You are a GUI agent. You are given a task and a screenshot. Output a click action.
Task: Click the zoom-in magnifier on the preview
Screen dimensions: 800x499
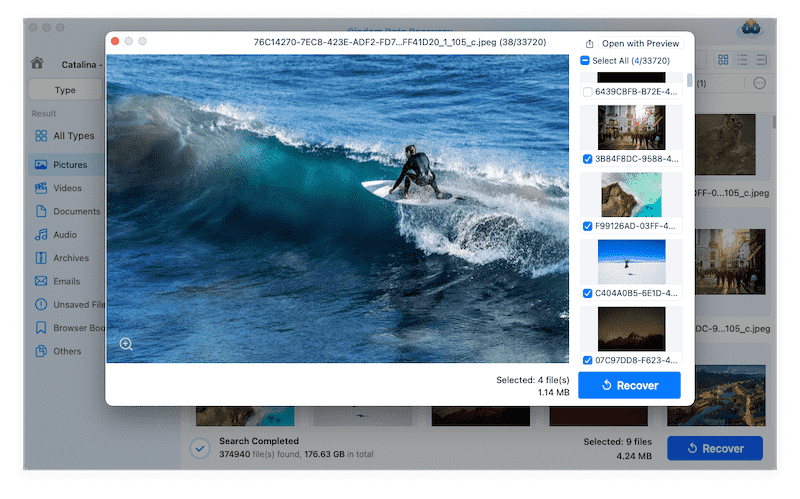click(126, 344)
